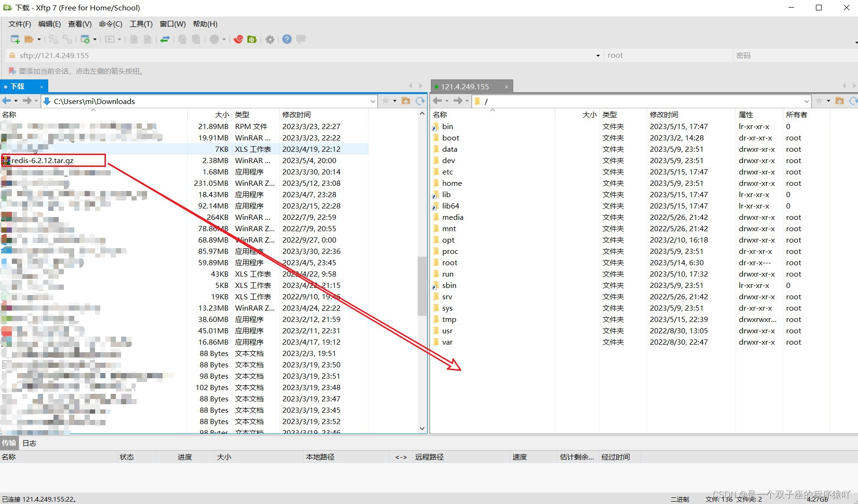Open the 文件(F) menu
This screenshot has width=858, height=504.
(19, 24)
